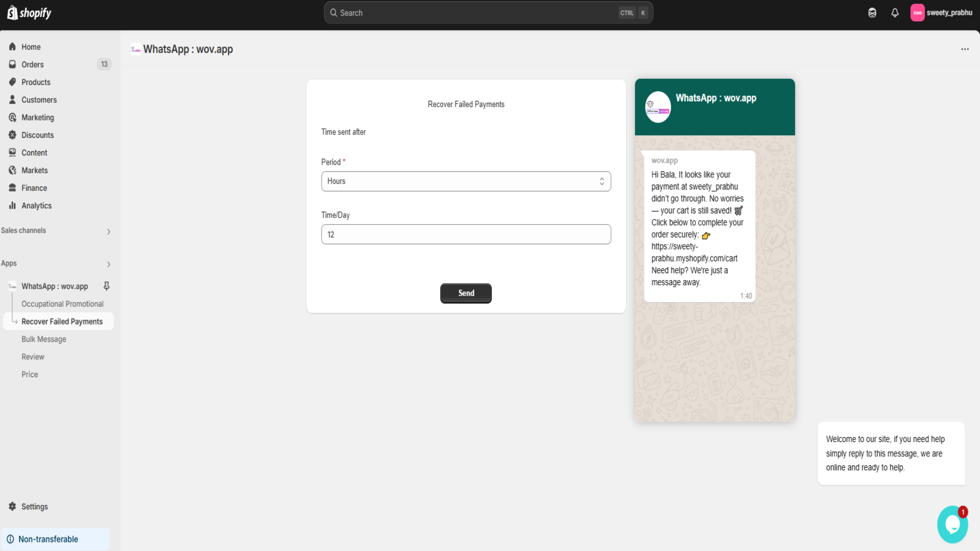The width and height of the screenshot is (980, 551).
Task: Click the Non-transferable info icon
Action: tap(10, 539)
